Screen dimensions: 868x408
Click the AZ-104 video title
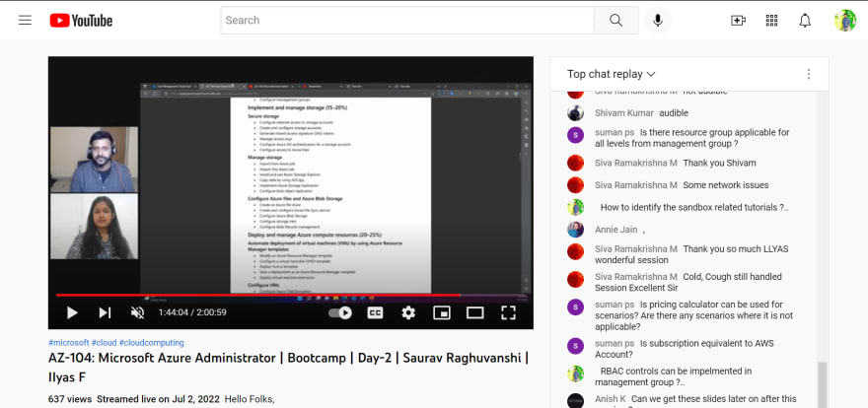tap(288, 368)
